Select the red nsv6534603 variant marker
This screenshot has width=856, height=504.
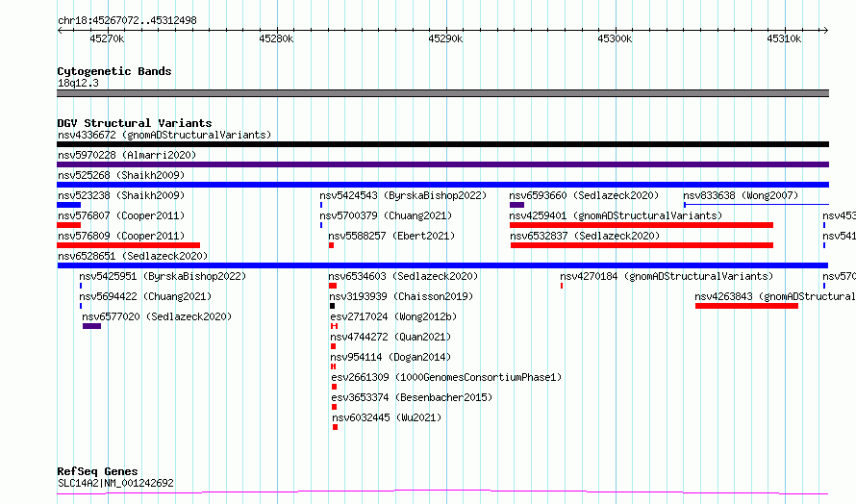click(333, 286)
